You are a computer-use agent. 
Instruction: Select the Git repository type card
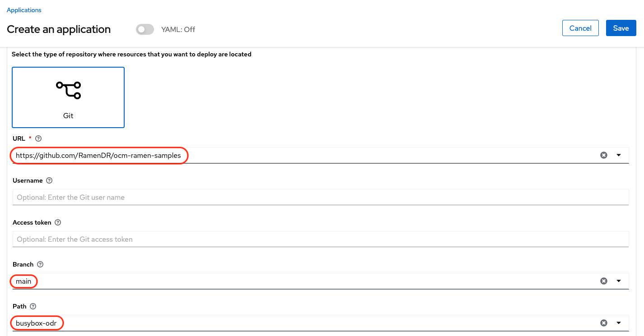(x=68, y=97)
